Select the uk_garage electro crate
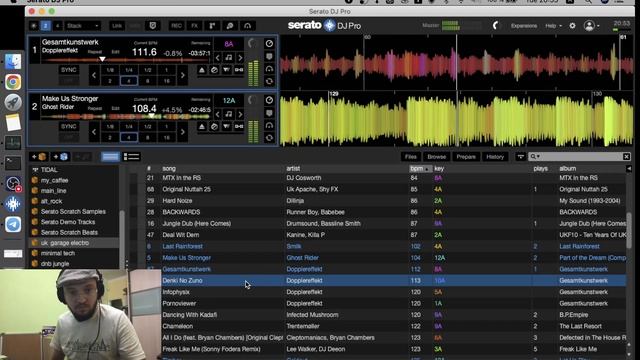640x360 pixels. coord(74,243)
